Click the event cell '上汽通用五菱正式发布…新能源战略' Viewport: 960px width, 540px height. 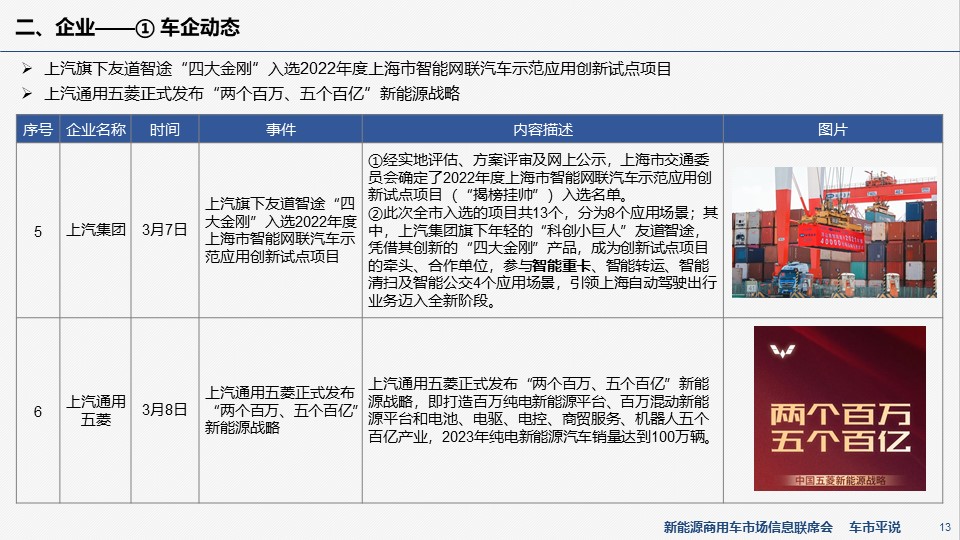point(280,410)
